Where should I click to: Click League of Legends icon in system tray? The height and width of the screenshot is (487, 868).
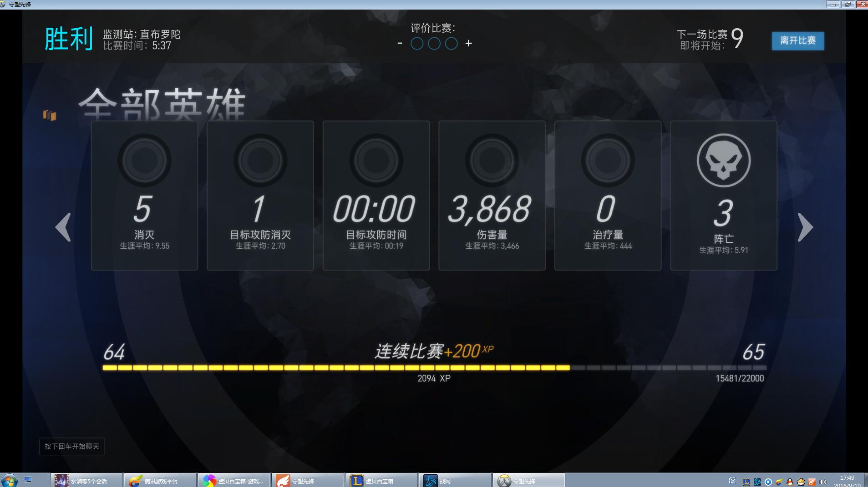tap(746, 482)
